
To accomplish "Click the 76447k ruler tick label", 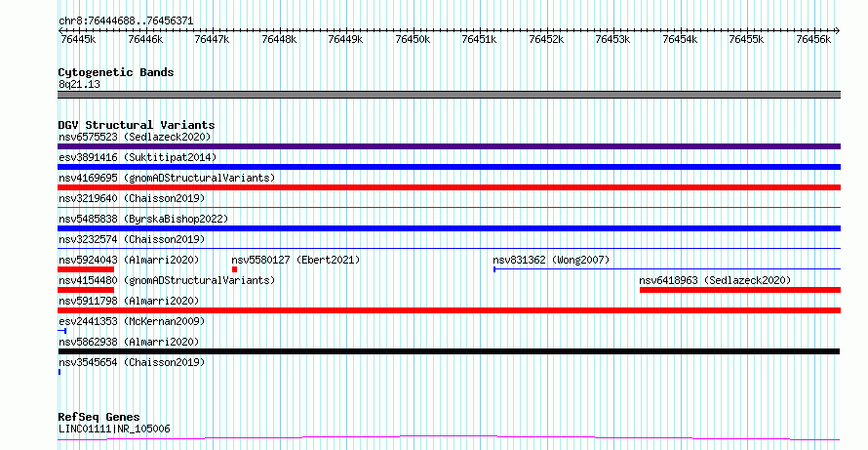I will (212, 39).
